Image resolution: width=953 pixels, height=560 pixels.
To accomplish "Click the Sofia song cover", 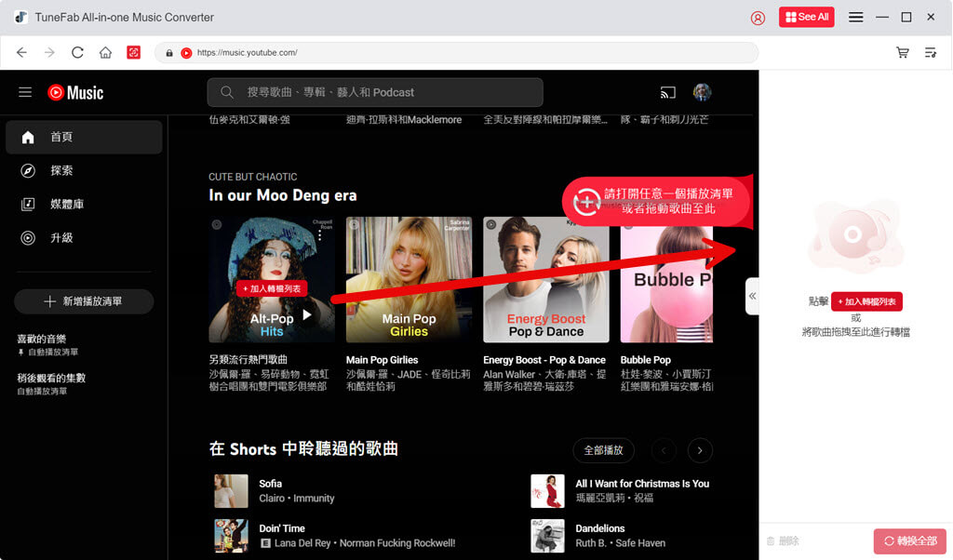I will (x=231, y=491).
